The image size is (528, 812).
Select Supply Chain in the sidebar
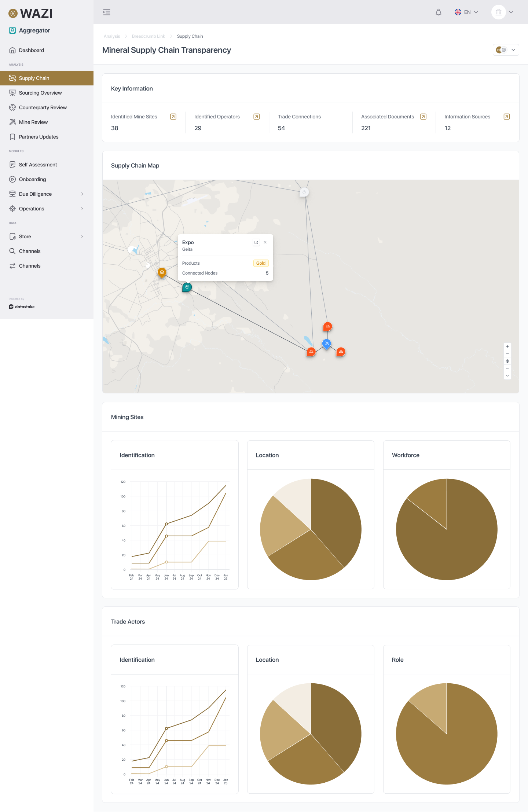[x=47, y=78]
